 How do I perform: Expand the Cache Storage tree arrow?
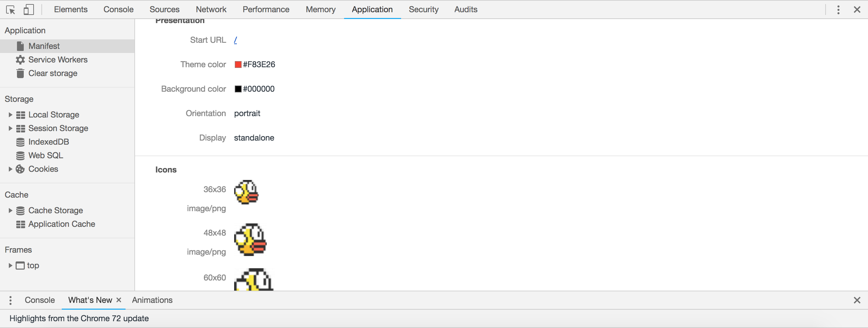(10, 211)
